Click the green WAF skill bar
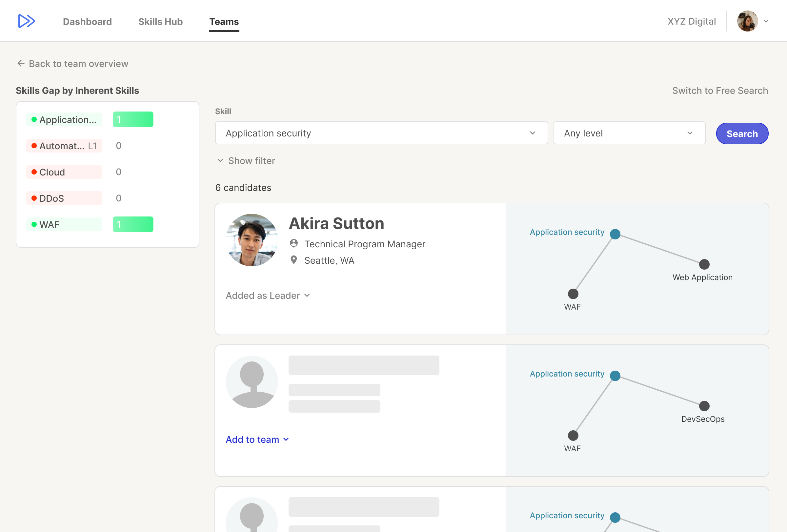787x532 pixels. coord(133,225)
